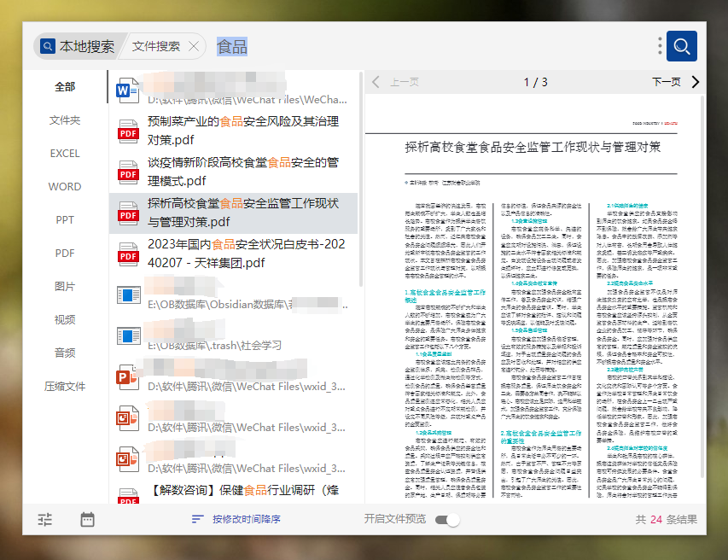This screenshot has height=560, width=728.
Task: Click PDF icon of 谈疫情新阶段 result
Action: [128, 172]
